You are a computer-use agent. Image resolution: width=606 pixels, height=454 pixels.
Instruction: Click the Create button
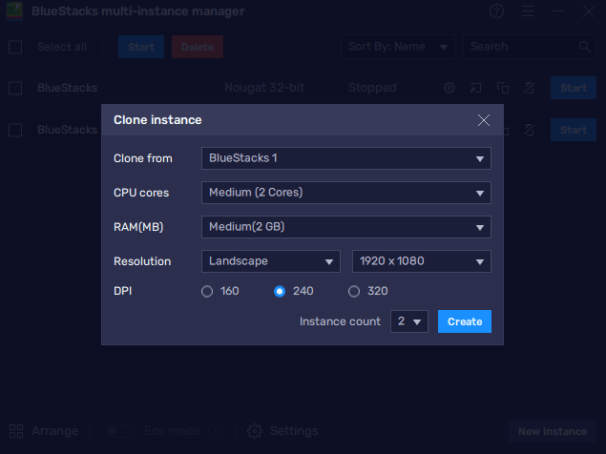pos(465,321)
